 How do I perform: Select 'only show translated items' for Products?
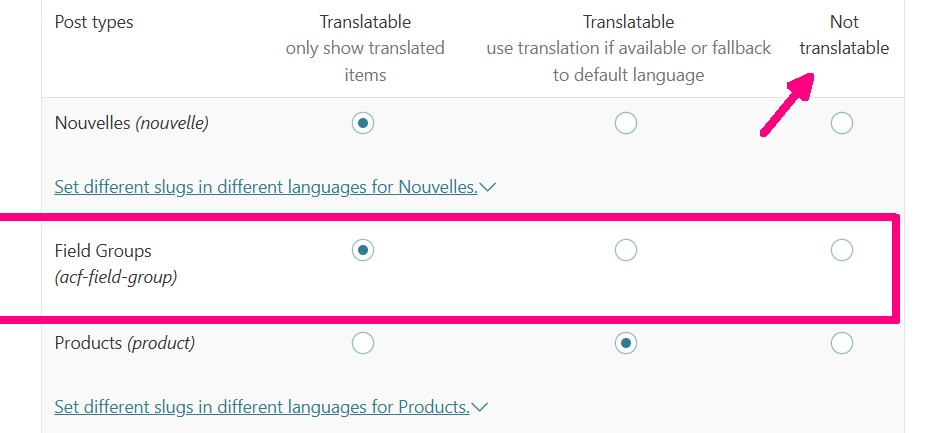pyautogui.click(x=363, y=343)
